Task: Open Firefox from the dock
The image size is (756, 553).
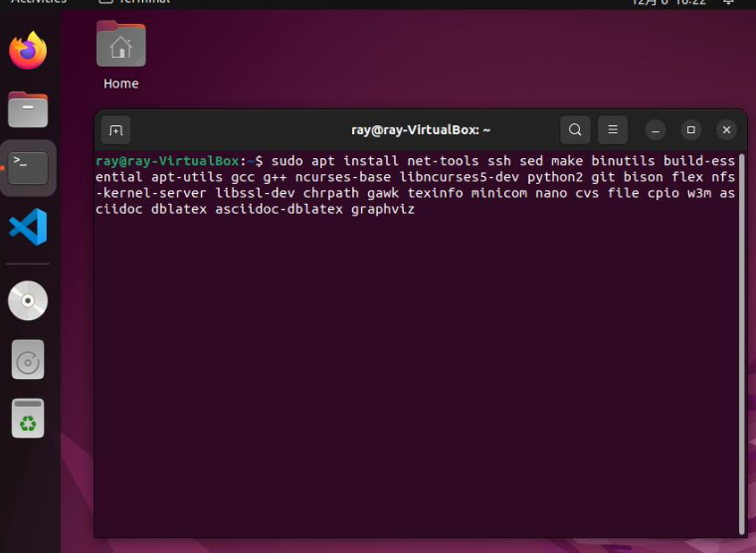Action: click(28, 50)
